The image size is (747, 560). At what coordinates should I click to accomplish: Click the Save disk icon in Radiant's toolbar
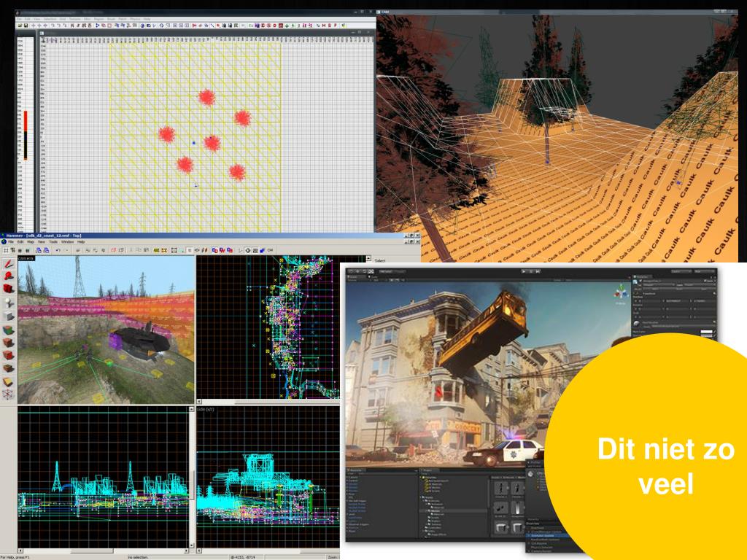click(x=26, y=26)
